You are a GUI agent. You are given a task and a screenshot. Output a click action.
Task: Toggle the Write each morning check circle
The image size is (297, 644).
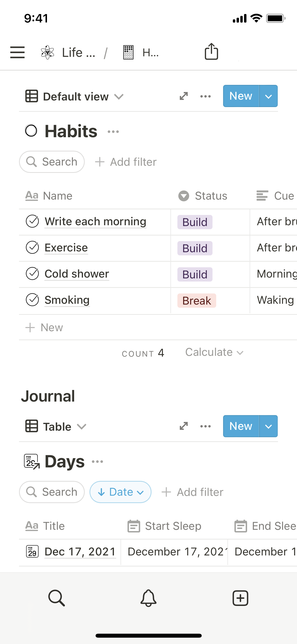[32, 221]
